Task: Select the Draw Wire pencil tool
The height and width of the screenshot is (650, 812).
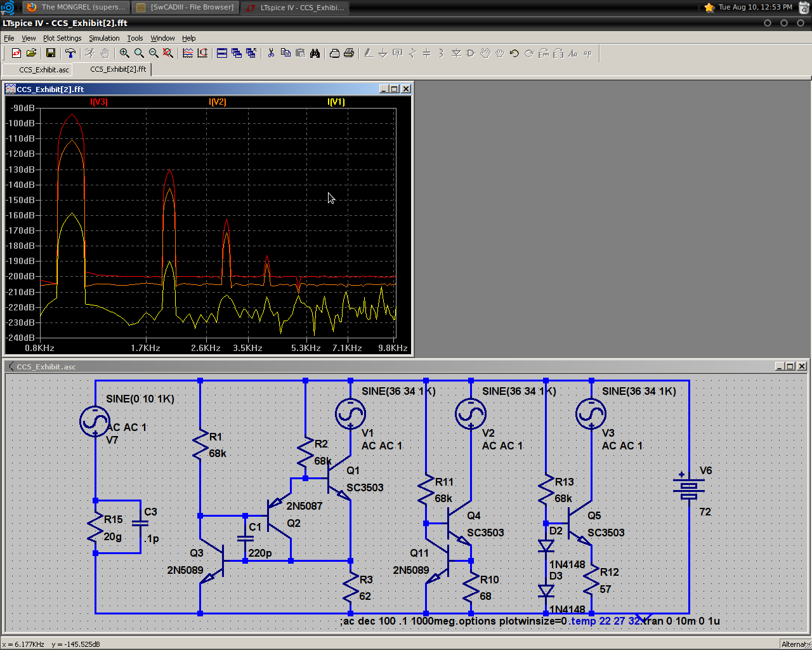Action: coord(369,53)
